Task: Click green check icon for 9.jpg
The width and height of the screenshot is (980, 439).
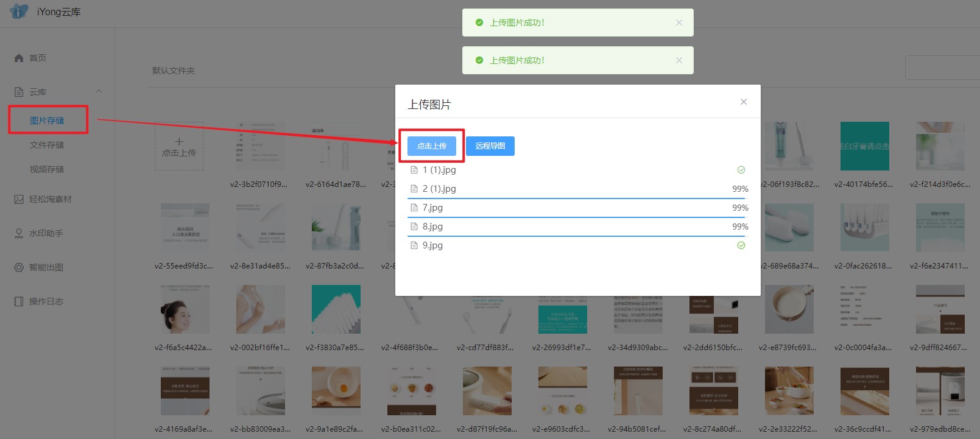Action: 741,245
